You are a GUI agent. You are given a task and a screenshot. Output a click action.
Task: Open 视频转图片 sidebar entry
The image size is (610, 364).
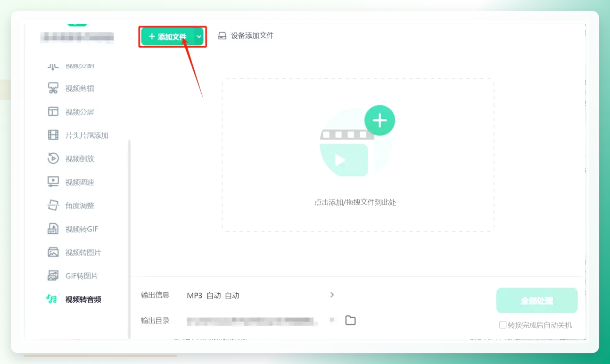point(83,253)
